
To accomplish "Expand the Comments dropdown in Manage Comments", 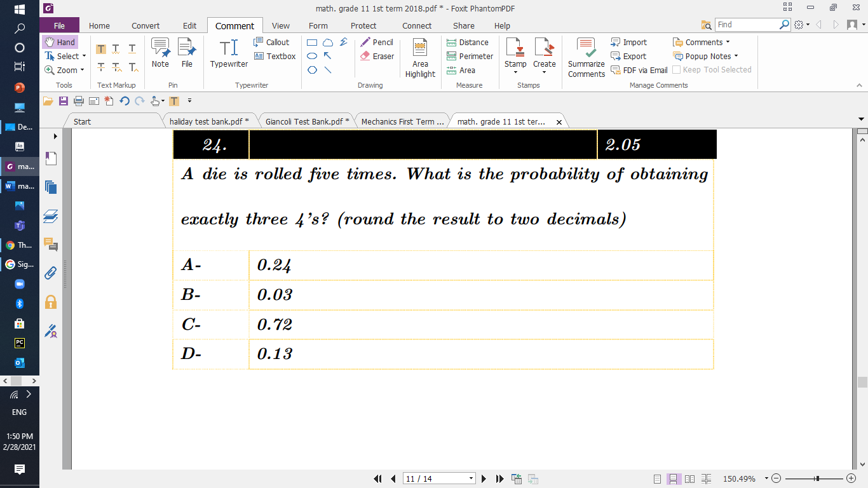I will point(727,43).
